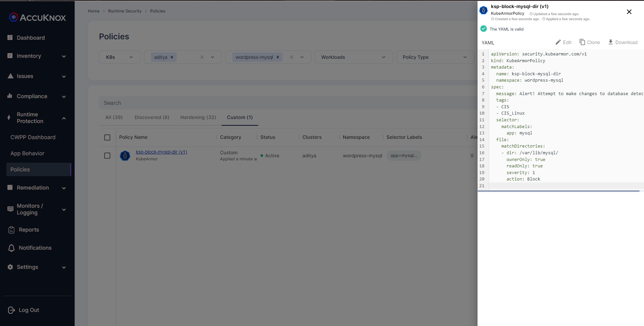The width and height of the screenshot is (644, 326).
Task: Switch to the Hardening tab
Action: (198, 117)
